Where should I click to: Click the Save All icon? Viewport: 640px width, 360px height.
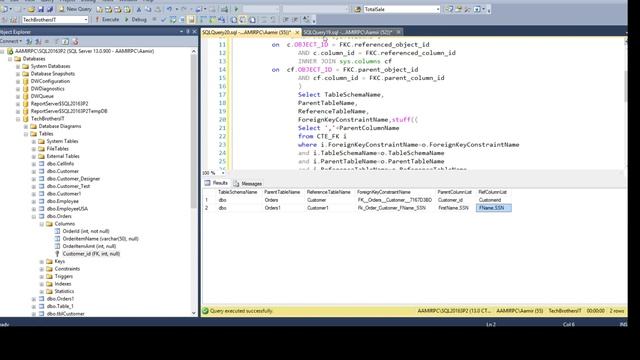coord(50,9)
